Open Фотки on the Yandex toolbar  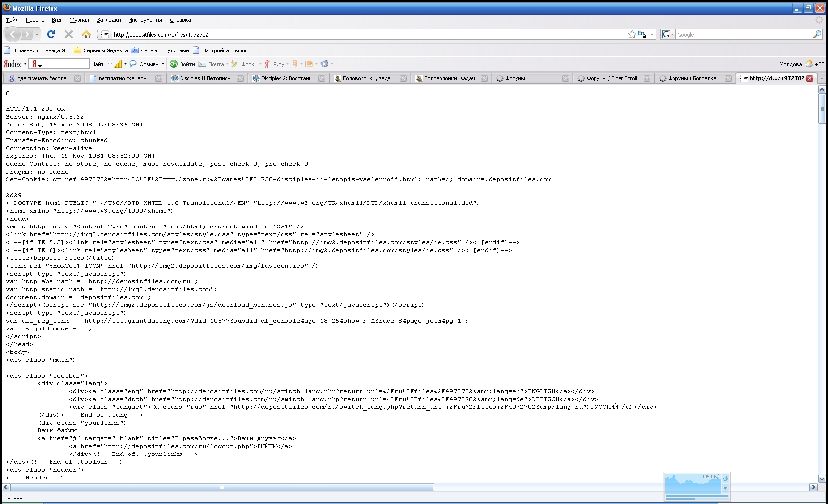coord(244,64)
